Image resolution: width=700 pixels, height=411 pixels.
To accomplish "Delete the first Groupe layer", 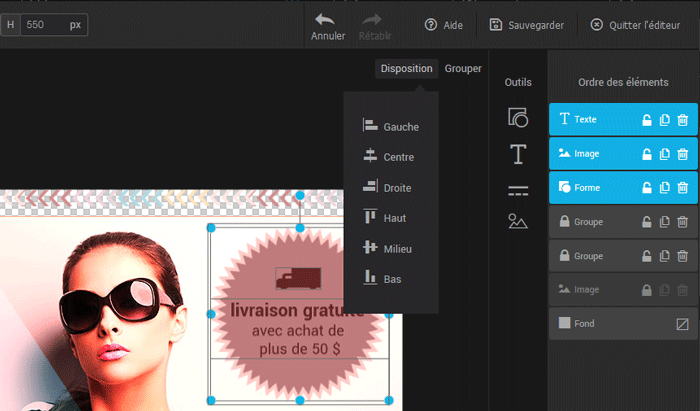I will (683, 222).
